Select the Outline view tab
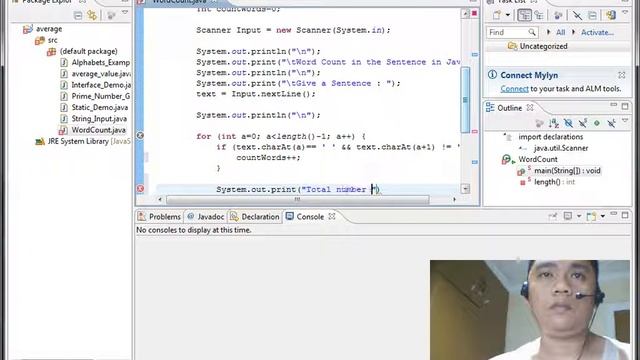 click(509, 108)
